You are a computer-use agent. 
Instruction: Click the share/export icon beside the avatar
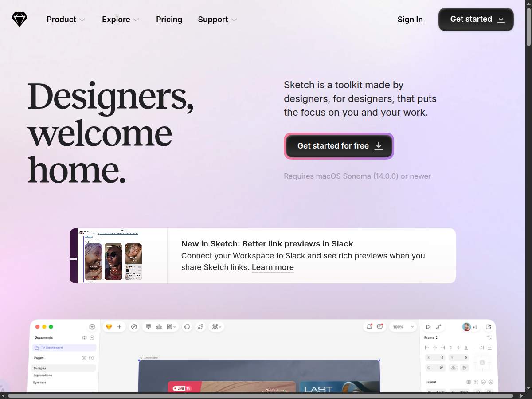click(488, 327)
